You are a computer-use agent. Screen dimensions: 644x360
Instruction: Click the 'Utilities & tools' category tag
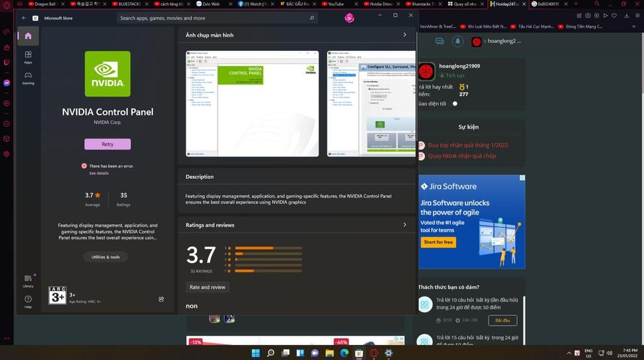coord(106,257)
